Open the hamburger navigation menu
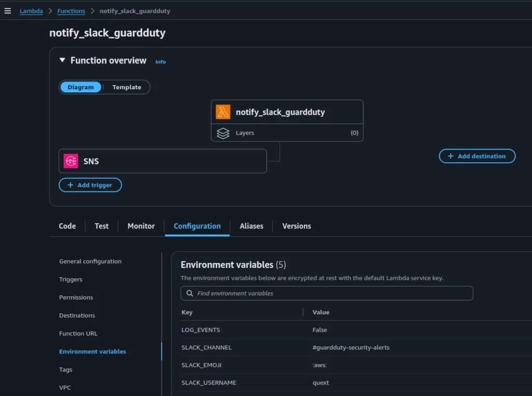This screenshot has height=396, width=532. tap(7, 11)
